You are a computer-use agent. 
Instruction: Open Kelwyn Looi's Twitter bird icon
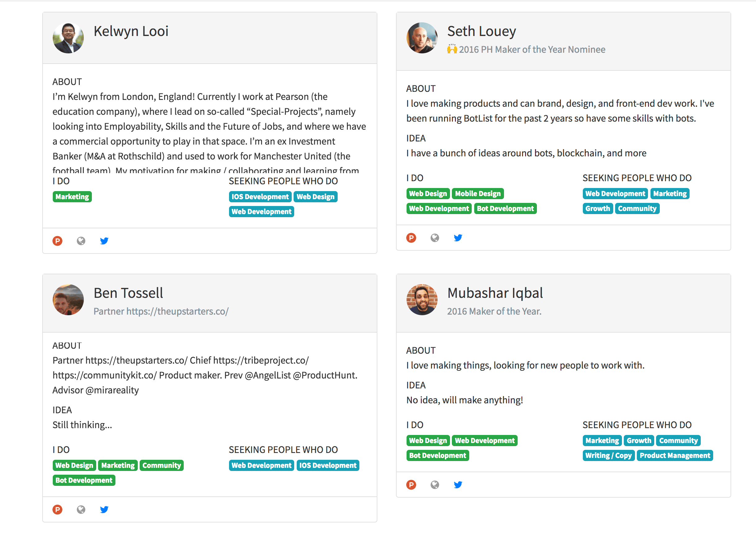tap(104, 241)
